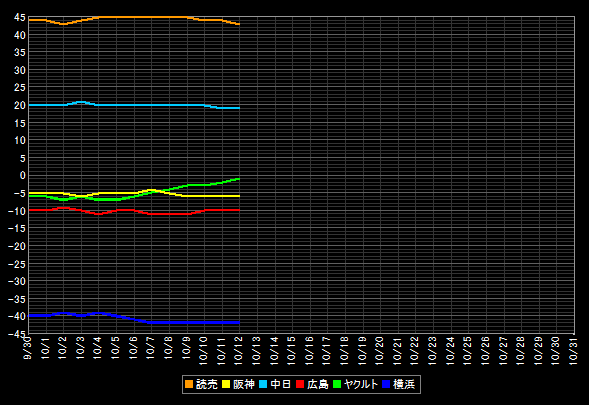Image resolution: width=589 pixels, height=405 pixels.
Task: Click the -15 y-axis value
Action: 17,228
